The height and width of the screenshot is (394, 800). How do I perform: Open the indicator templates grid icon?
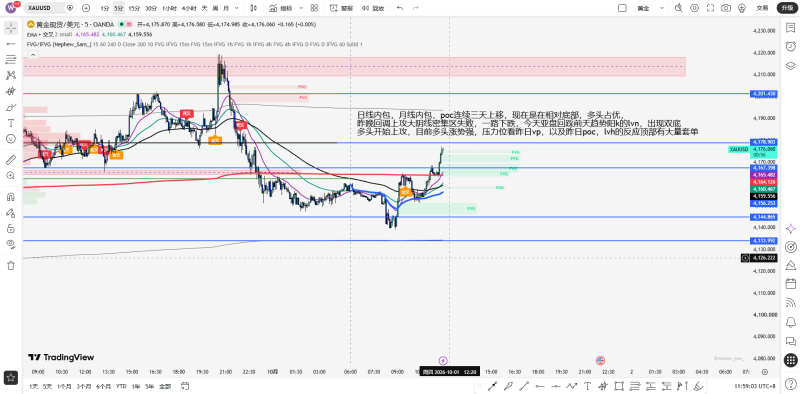314,8
